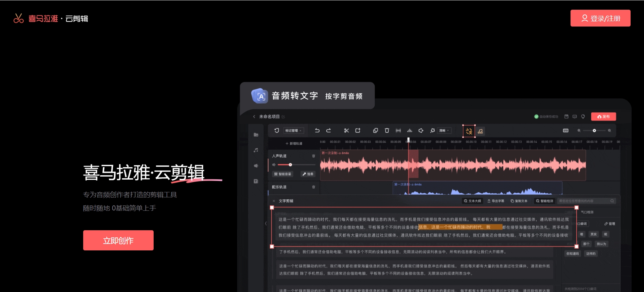The image size is (644, 292).
Task: Select the 你知道吗 filler word tag
Action: (573, 254)
